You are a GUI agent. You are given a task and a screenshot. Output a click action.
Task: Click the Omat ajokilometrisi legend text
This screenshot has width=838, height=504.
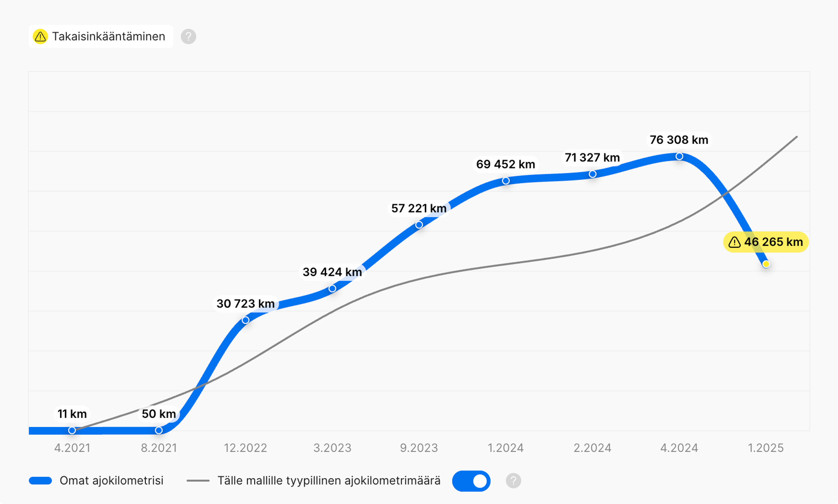click(x=112, y=481)
